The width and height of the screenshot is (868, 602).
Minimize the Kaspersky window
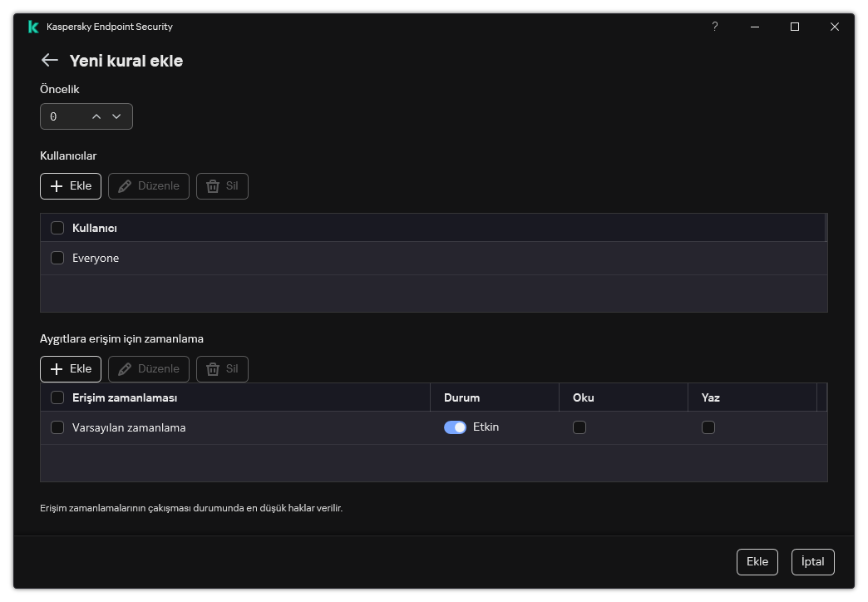755,27
